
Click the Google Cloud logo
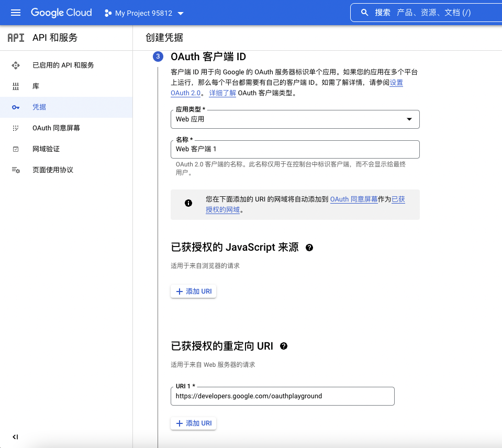point(61,13)
